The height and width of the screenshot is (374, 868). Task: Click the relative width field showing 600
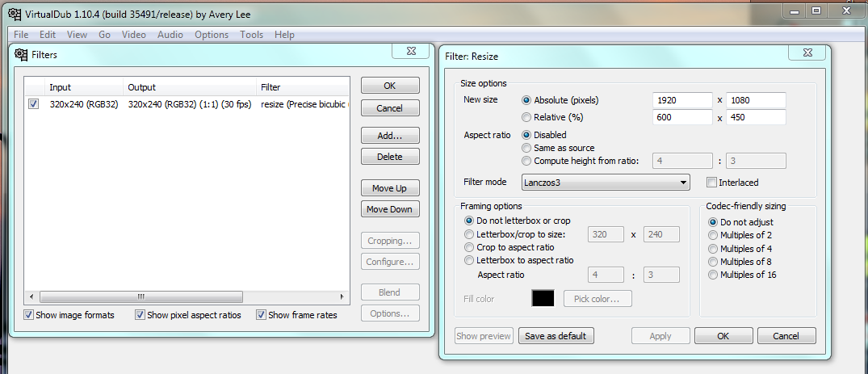[x=682, y=117]
